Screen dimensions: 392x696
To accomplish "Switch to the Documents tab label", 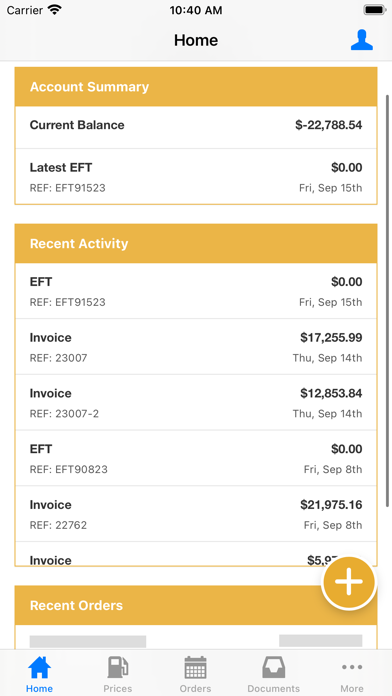I will pyautogui.click(x=273, y=688).
